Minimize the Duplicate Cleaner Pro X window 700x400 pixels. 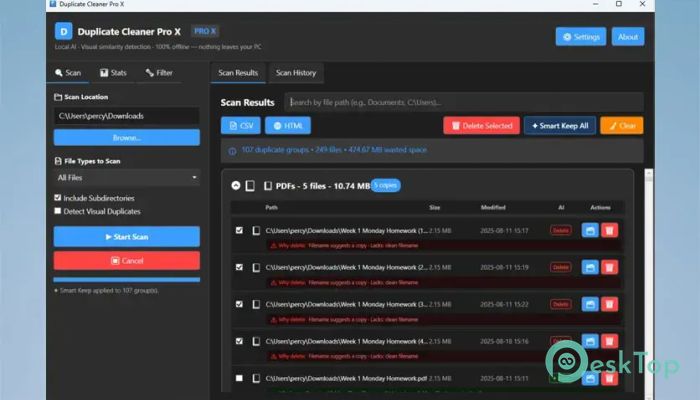[x=596, y=4]
